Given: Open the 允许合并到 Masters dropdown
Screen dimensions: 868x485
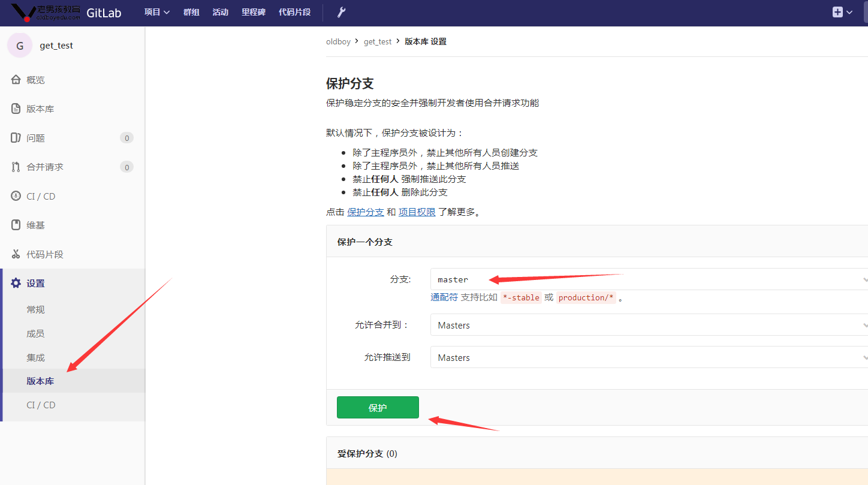Looking at the screenshot, I should tap(649, 325).
